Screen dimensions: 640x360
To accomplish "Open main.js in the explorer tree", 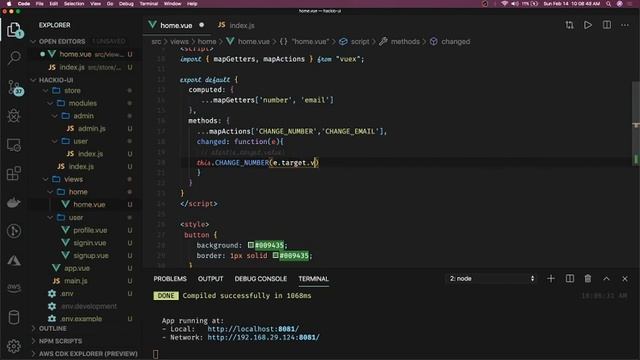I will click(76, 281).
